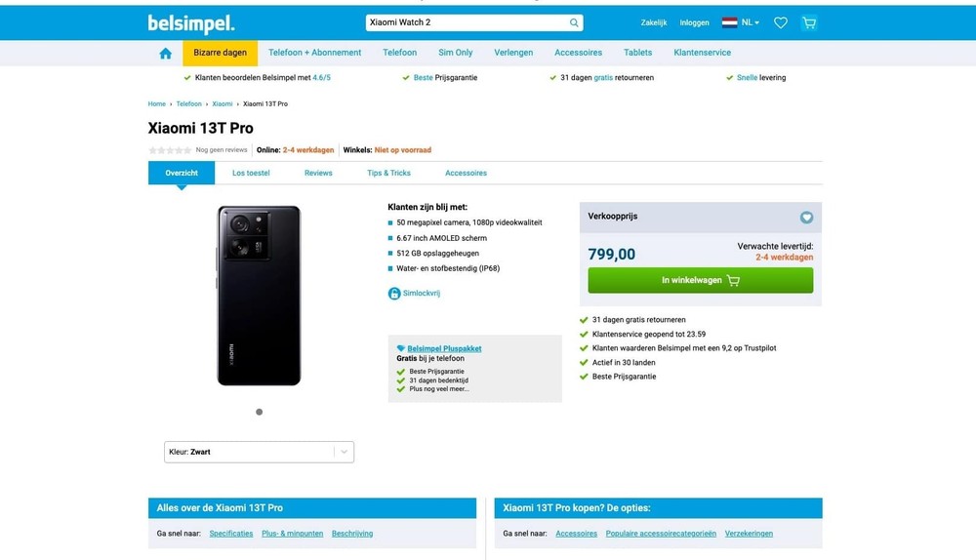Viewport: 976px width, 560px height.
Task: Switch to the Los toestel tab
Action: (251, 173)
